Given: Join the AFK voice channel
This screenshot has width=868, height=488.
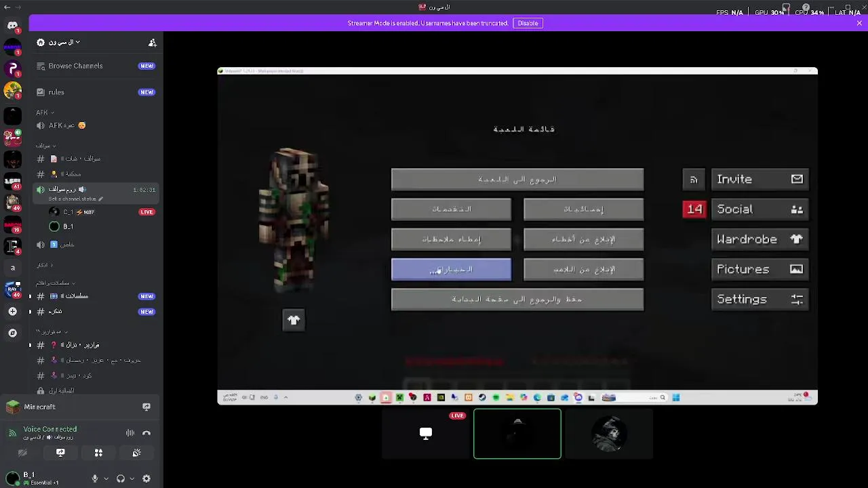Looking at the screenshot, I should point(96,125).
